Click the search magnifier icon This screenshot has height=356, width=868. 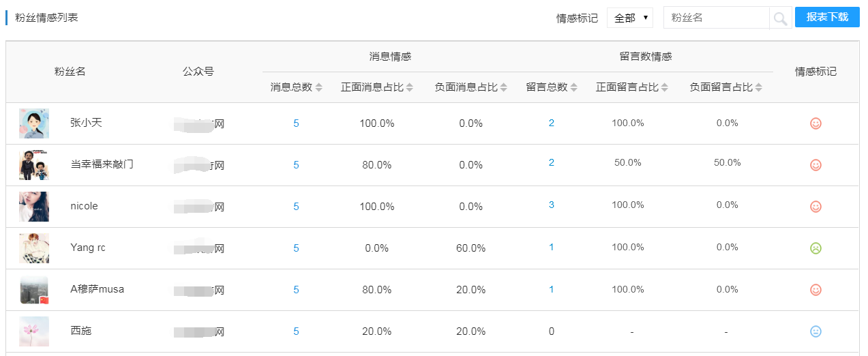click(780, 18)
